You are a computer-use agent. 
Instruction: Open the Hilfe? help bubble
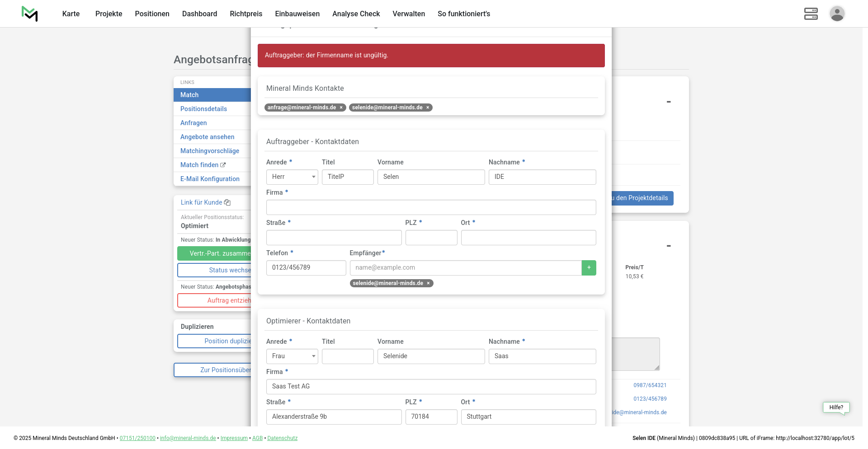coord(836,407)
